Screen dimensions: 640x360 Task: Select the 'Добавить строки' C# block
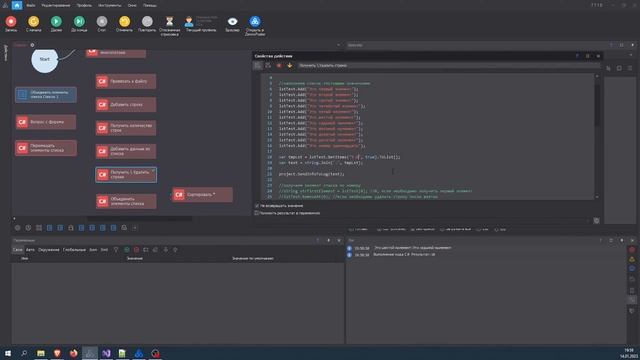[x=126, y=104]
